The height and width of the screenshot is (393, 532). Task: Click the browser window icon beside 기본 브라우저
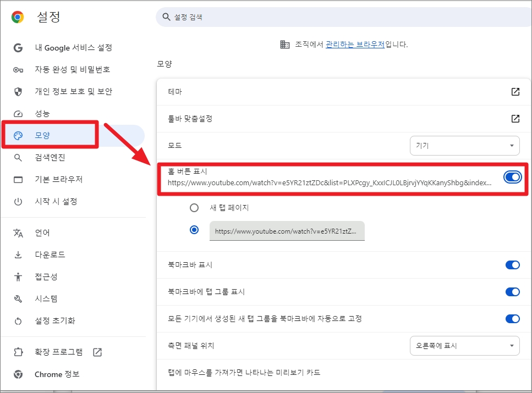coord(18,179)
